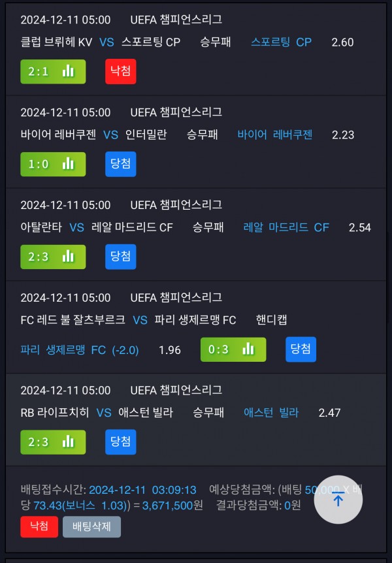Open stats chart icon on 1:0 score
The height and width of the screenshot is (563, 392).
pos(68,164)
